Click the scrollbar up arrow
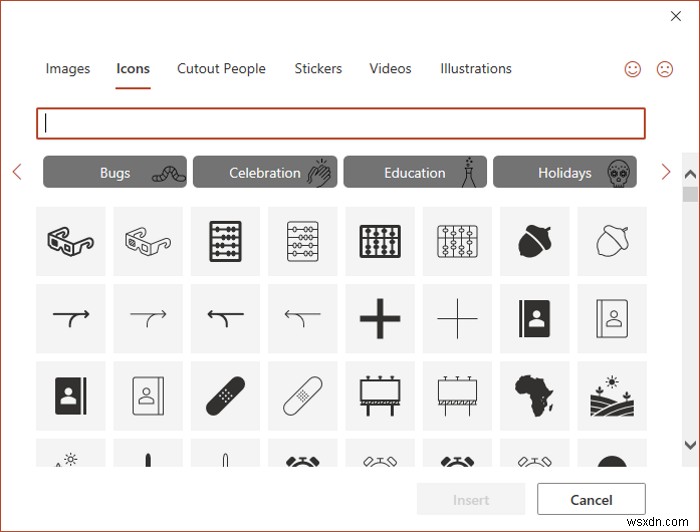The height and width of the screenshot is (532, 700). [690, 174]
